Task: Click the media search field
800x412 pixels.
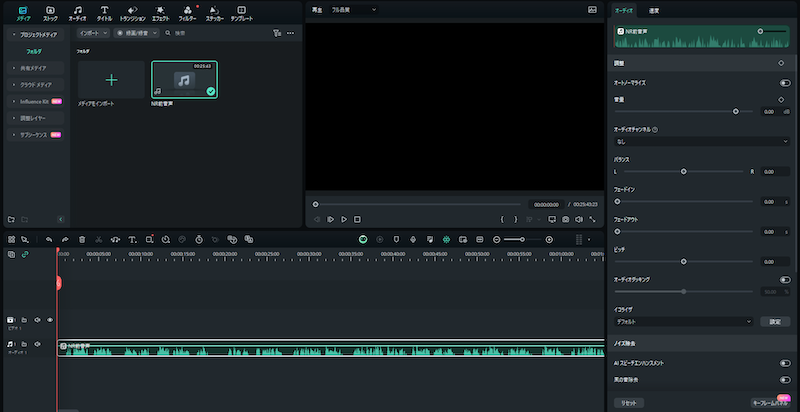Action: pos(214,33)
